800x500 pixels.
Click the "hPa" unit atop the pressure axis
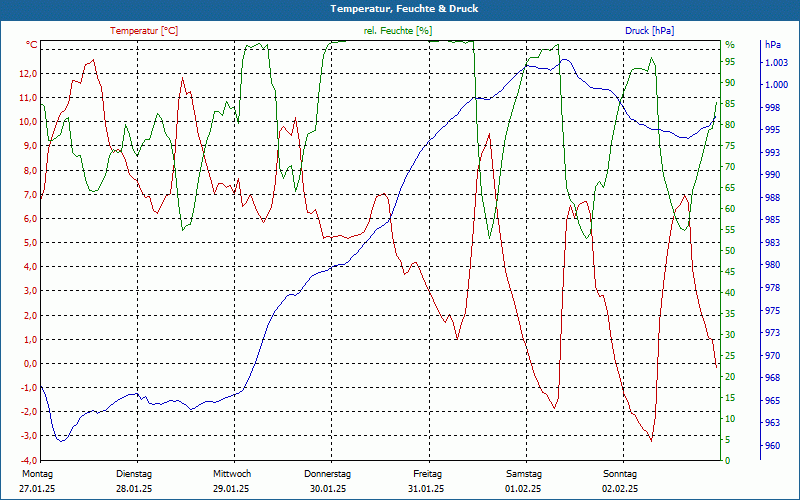click(x=772, y=44)
